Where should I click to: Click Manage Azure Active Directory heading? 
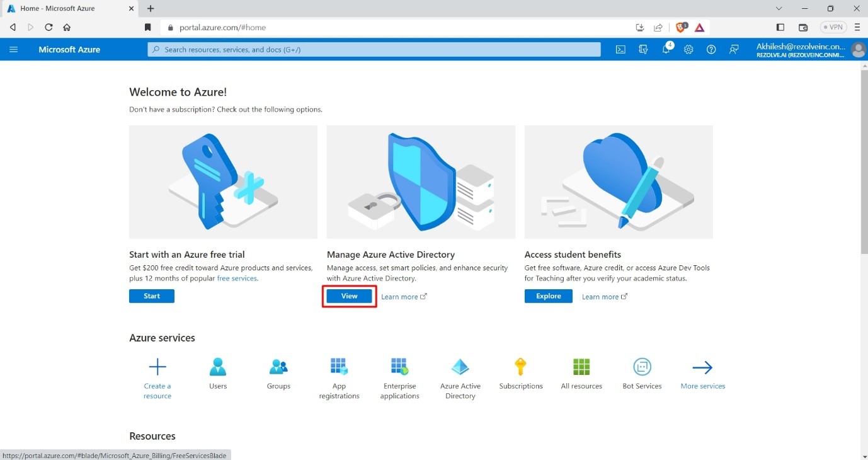pos(391,255)
